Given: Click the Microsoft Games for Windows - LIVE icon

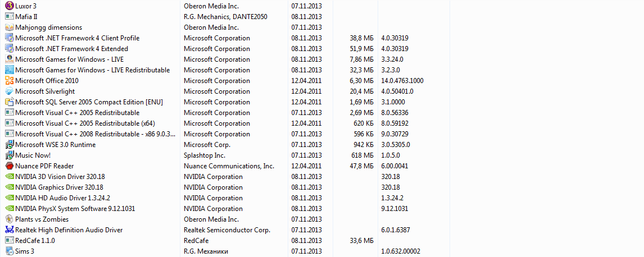Looking at the screenshot, I should (x=9, y=59).
